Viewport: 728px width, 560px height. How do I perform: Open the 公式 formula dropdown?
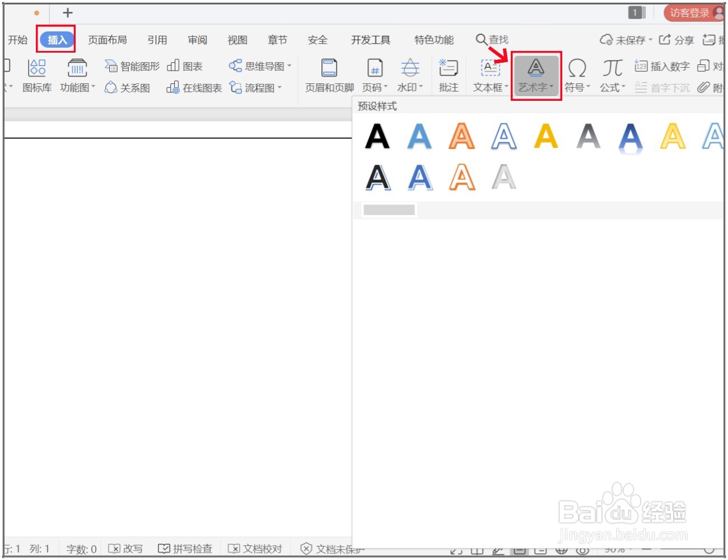[613, 76]
